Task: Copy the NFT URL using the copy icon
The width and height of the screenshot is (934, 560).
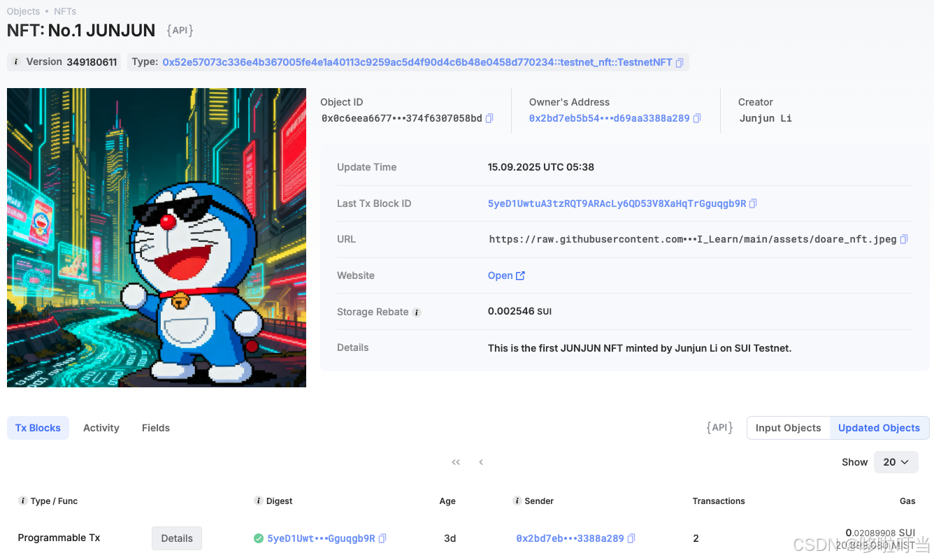Action: pyautogui.click(x=904, y=239)
